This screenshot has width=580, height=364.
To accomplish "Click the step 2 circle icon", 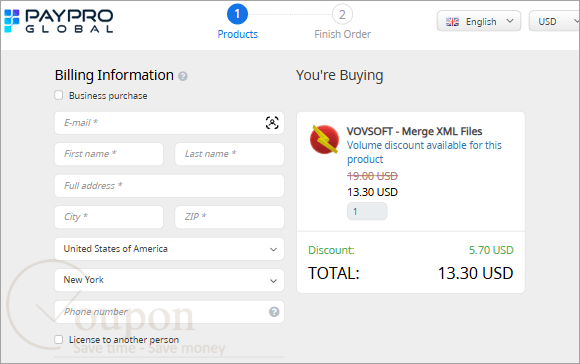I will 342,14.
